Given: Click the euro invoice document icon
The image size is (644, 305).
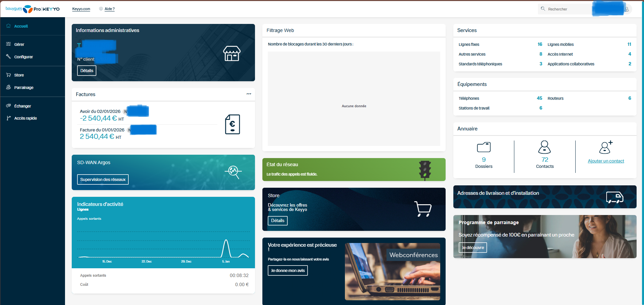Looking at the screenshot, I should [x=232, y=124].
